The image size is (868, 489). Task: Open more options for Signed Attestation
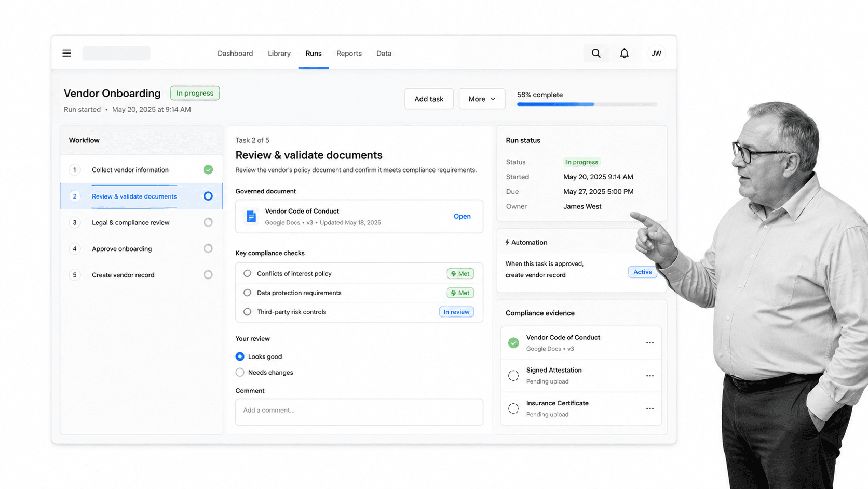point(650,376)
